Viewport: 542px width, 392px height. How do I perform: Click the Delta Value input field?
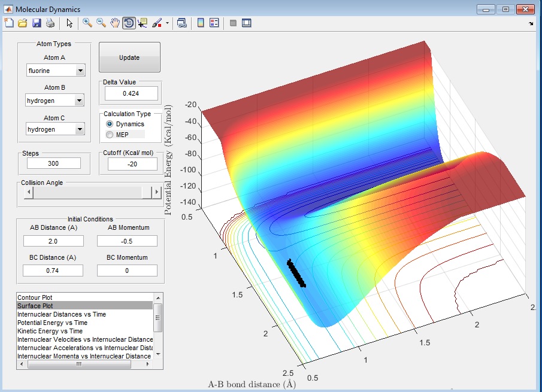coord(131,93)
